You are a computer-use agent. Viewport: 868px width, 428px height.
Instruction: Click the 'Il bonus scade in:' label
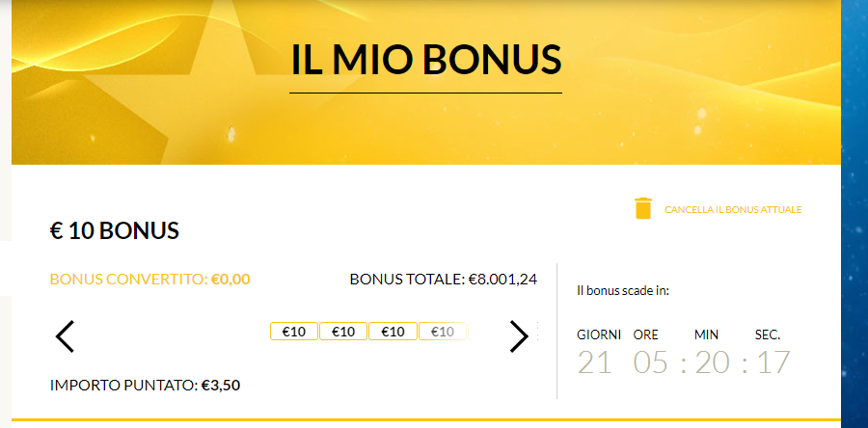click(x=623, y=291)
